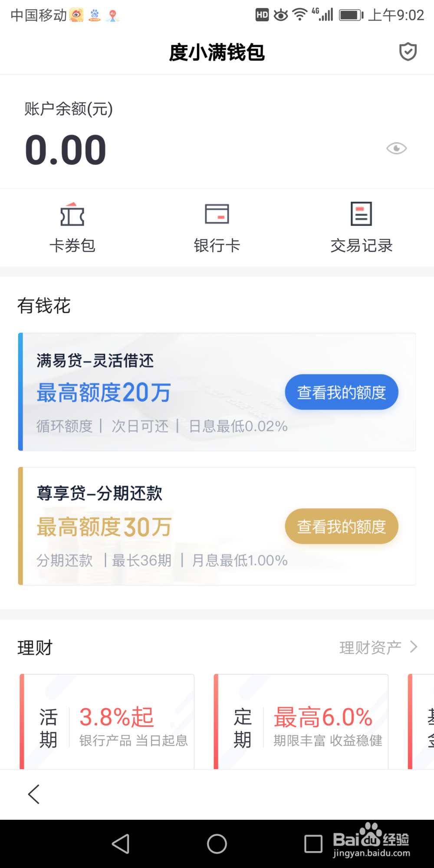This screenshot has width=434, height=868.
Task: Tap gold 查看我的额度 button for 尊享贷
Action: coord(342,526)
